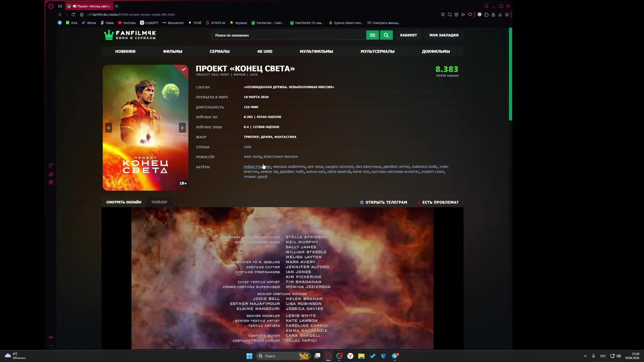The width and height of the screenshot is (644, 362).
Task: Open the НОВИНКИ menu item
Action: [x=125, y=51]
